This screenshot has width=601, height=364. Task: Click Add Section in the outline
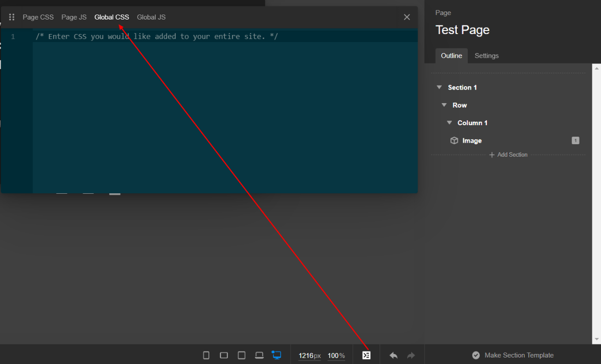[x=508, y=155]
